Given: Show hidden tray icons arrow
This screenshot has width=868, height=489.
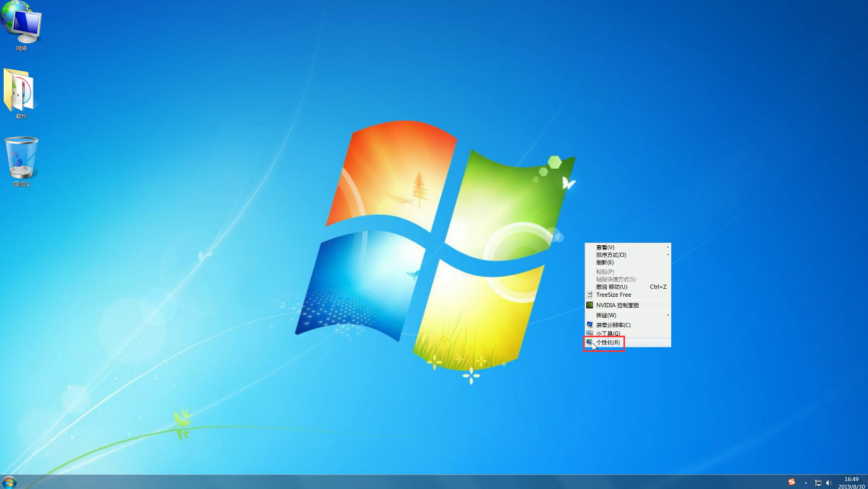Looking at the screenshot, I should coord(806,483).
